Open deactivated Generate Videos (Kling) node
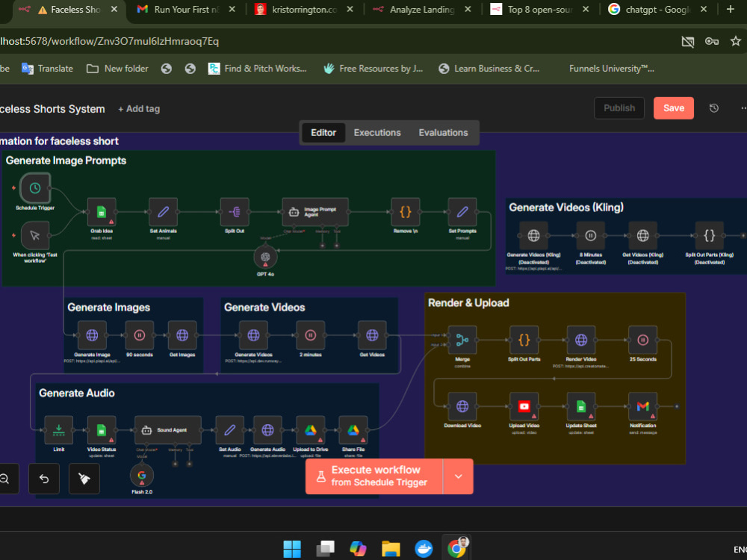Image resolution: width=747 pixels, height=560 pixels. (533, 235)
